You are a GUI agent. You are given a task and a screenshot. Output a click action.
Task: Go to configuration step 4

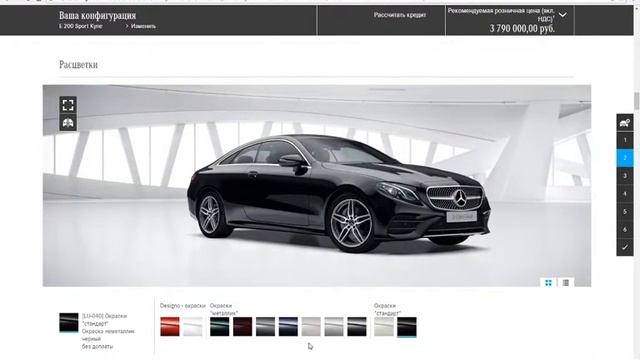[624, 194]
